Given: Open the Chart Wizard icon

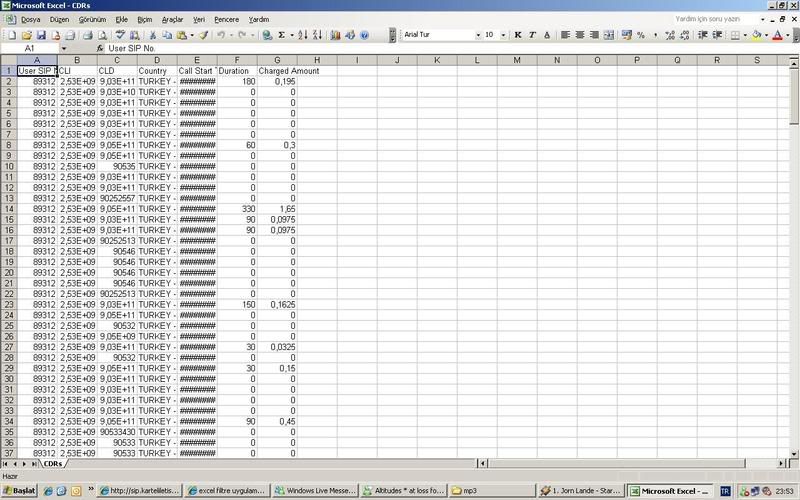Looking at the screenshot, I should (x=335, y=35).
